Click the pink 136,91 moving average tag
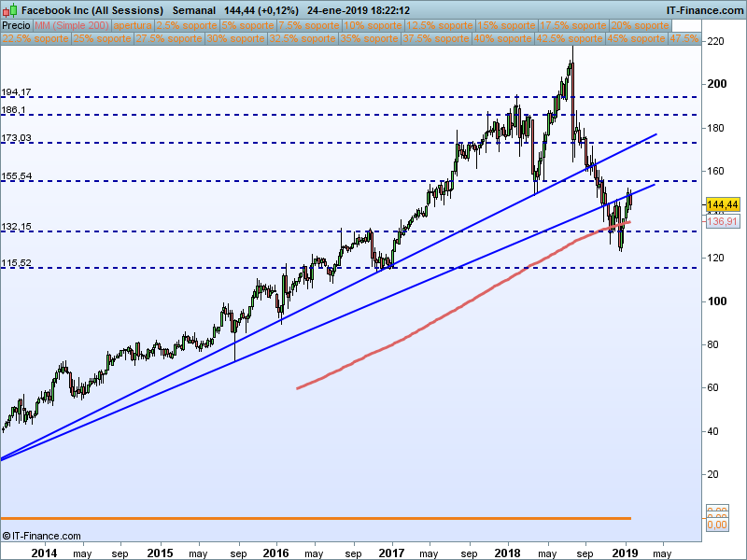 tap(722, 221)
